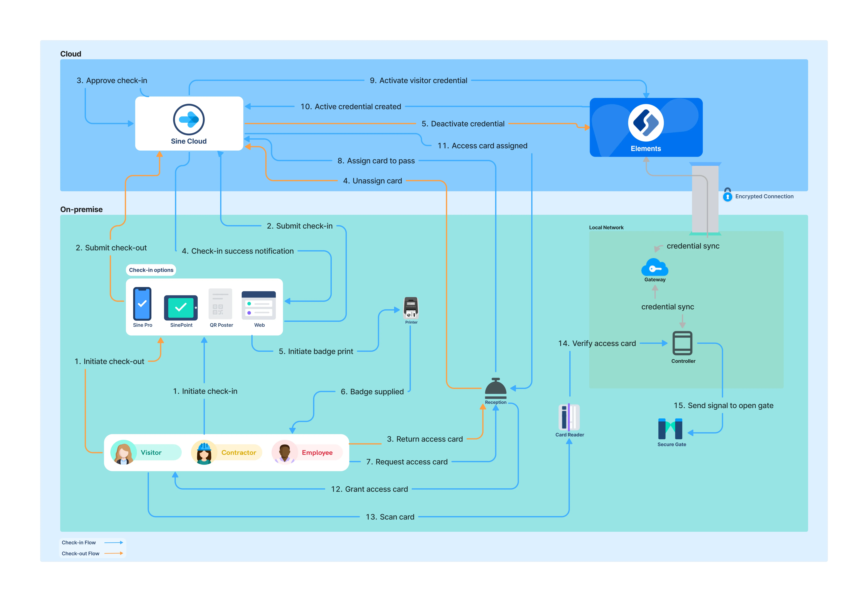Click the QR Poster icon
Viewport: 868px width, 602px height.
click(x=220, y=304)
